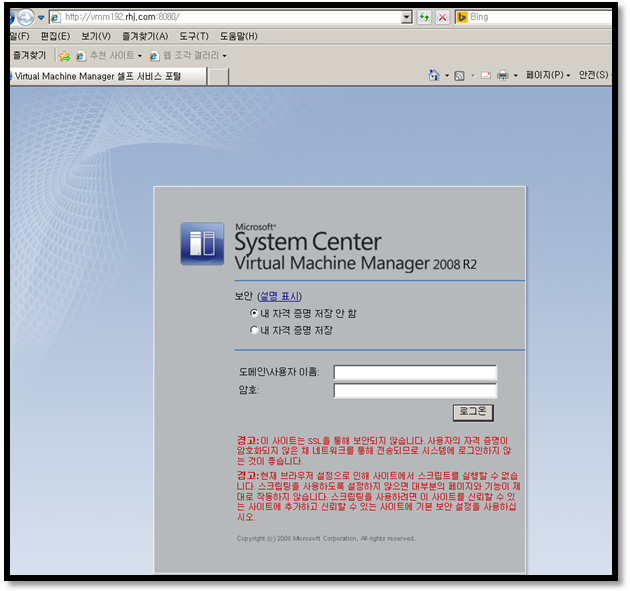Click the red Stop loading icon
Image resolution: width=630 pixels, height=591 pixels.
click(x=442, y=17)
